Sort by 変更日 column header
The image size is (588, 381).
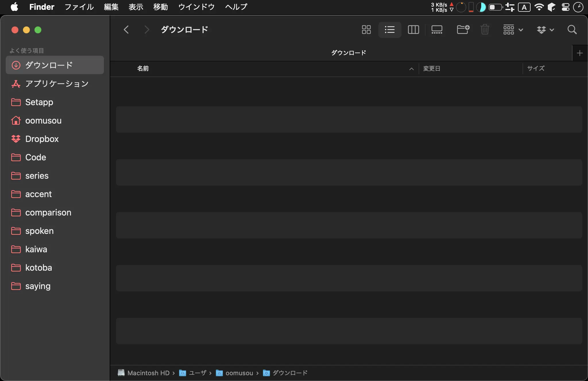[432, 68]
